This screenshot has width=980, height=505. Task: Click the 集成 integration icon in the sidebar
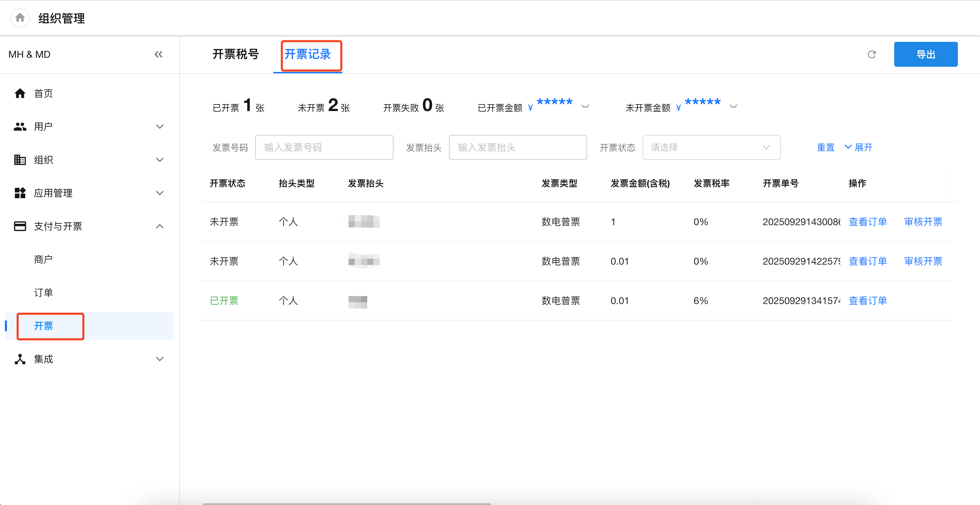(x=20, y=359)
